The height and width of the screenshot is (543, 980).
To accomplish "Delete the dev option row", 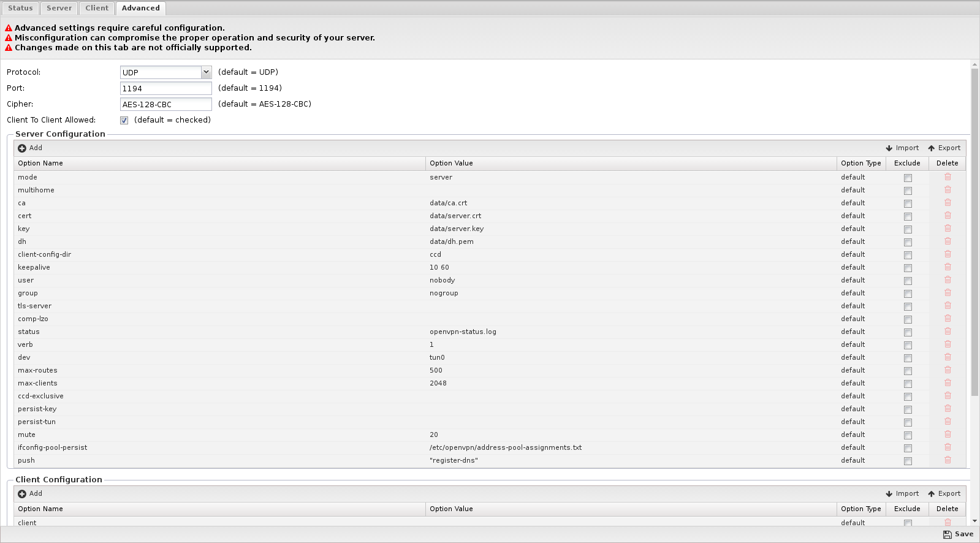I will (948, 357).
